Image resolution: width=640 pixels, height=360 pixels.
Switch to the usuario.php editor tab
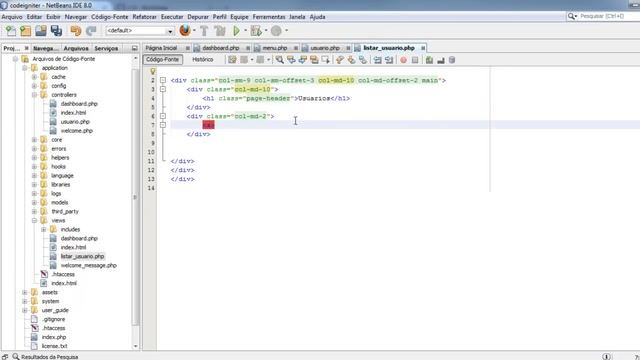pyautogui.click(x=325, y=48)
